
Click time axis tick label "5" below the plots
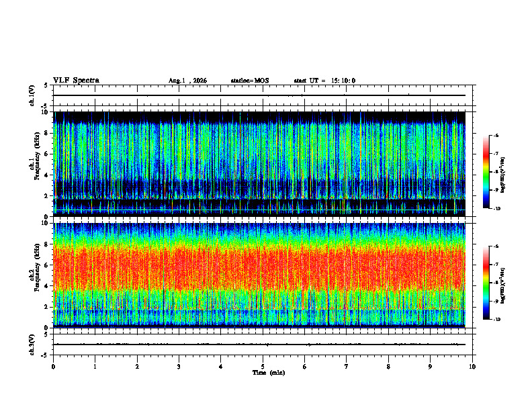263,367
